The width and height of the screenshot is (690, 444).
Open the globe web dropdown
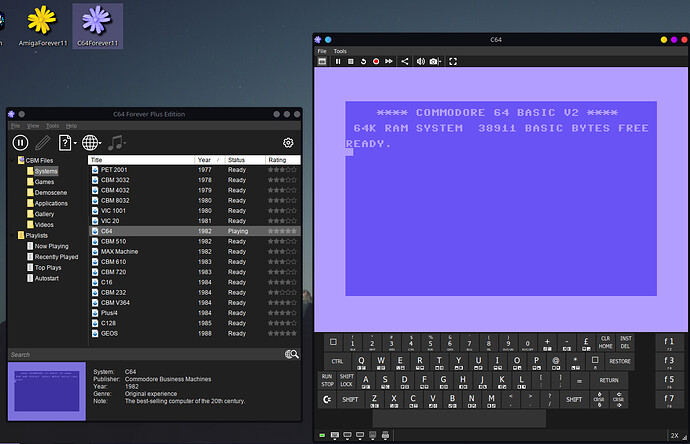92,143
